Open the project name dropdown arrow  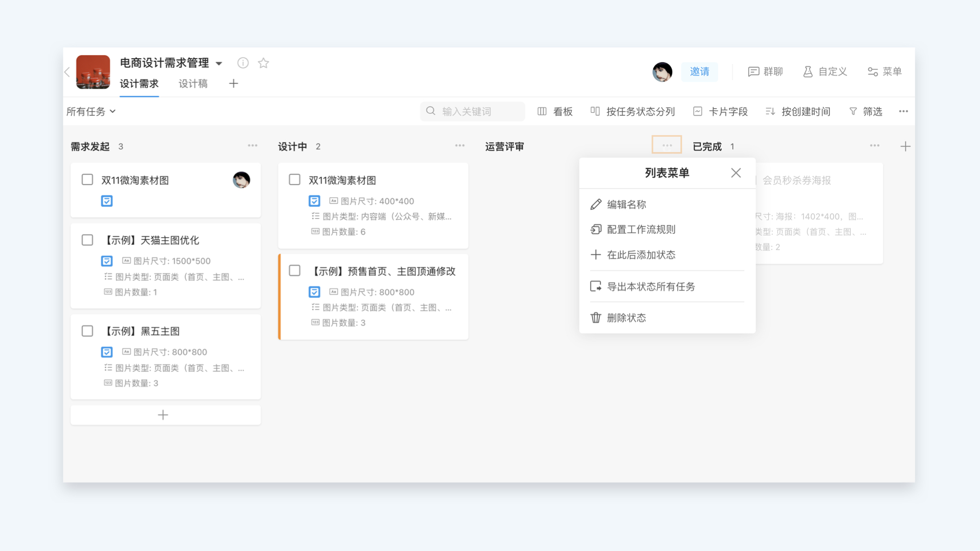coord(219,63)
